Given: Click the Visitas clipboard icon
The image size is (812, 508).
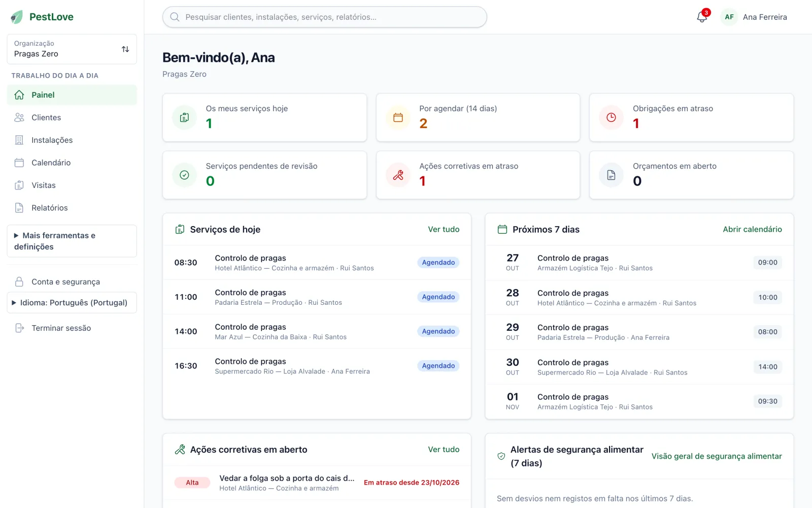Looking at the screenshot, I should pos(19,185).
